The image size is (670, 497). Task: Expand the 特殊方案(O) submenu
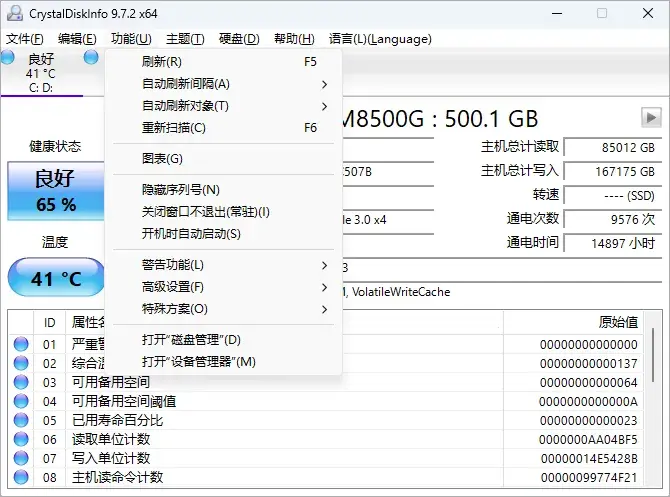pyautogui.click(x=223, y=309)
